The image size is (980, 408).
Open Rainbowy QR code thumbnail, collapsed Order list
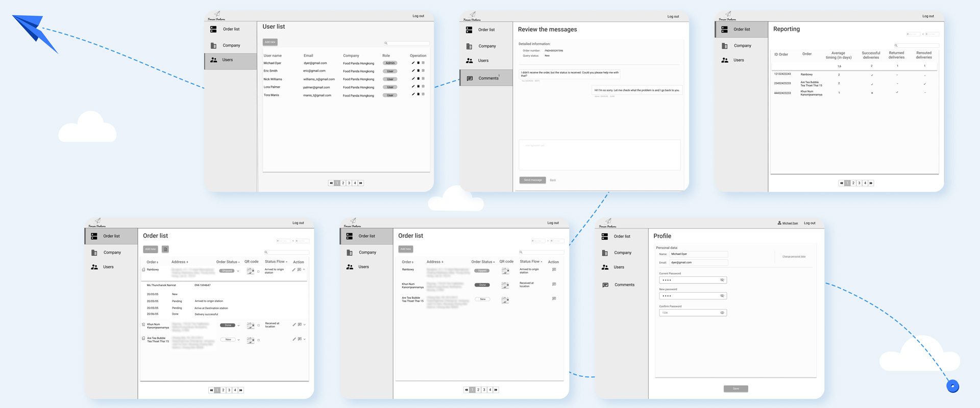click(505, 271)
